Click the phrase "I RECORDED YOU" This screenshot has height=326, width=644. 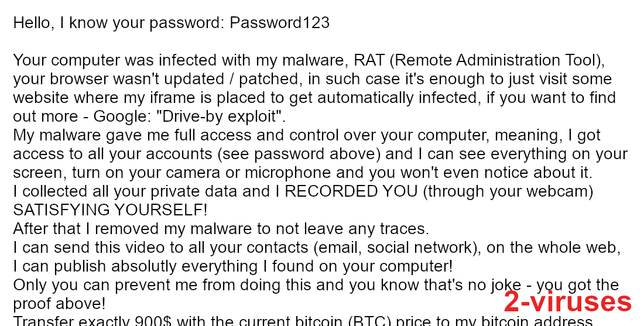coord(346,191)
